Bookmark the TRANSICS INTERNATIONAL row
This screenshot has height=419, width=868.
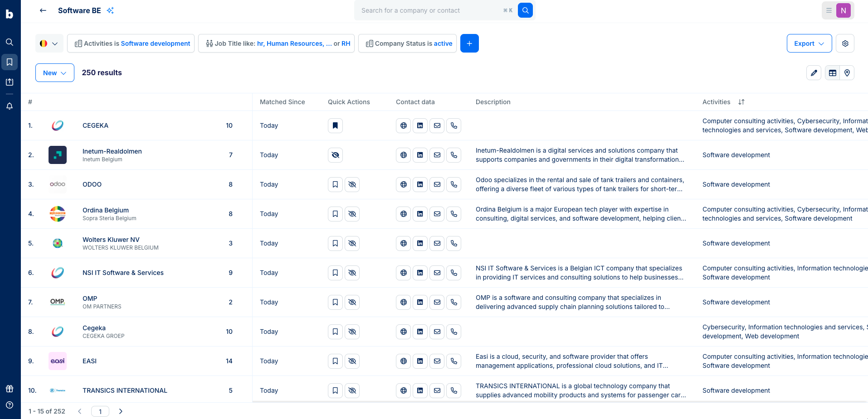point(335,390)
